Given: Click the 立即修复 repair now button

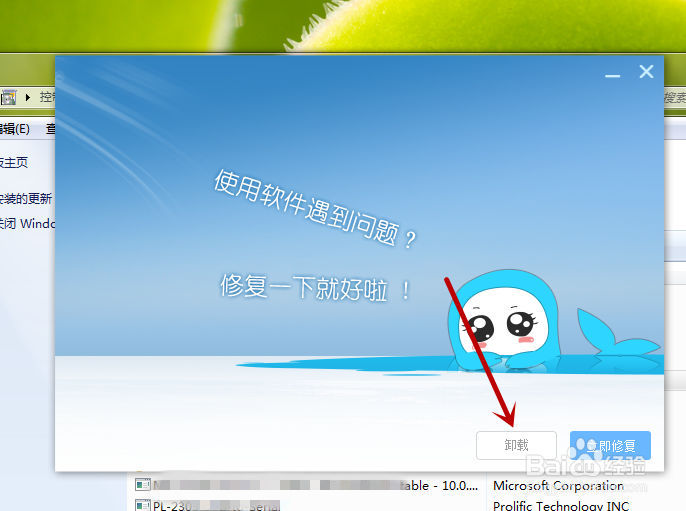Looking at the screenshot, I should click(x=610, y=445).
